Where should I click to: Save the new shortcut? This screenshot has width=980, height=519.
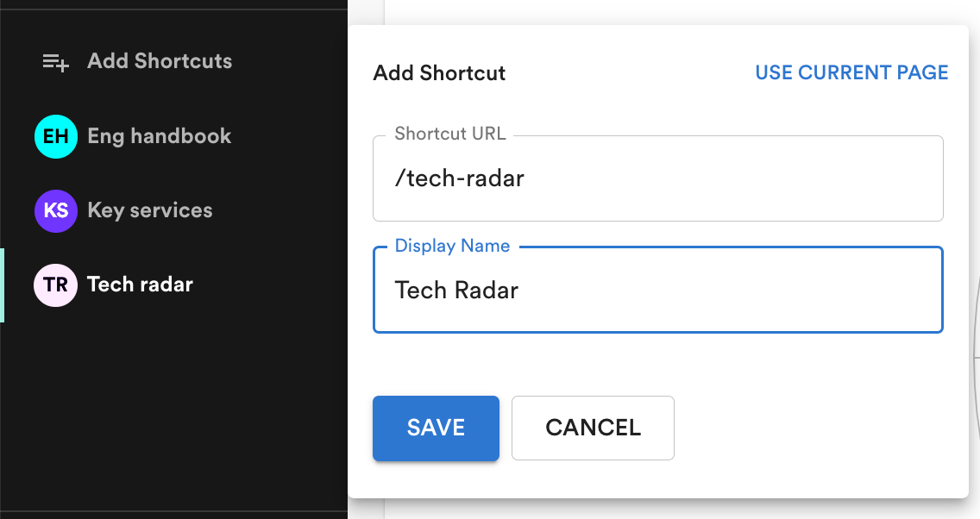coord(436,428)
